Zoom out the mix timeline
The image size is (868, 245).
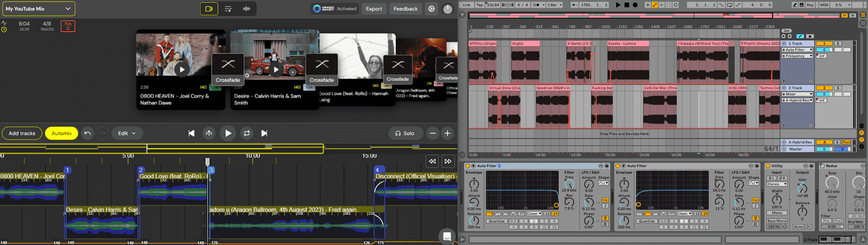pyautogui.click(x=433, y=133)
